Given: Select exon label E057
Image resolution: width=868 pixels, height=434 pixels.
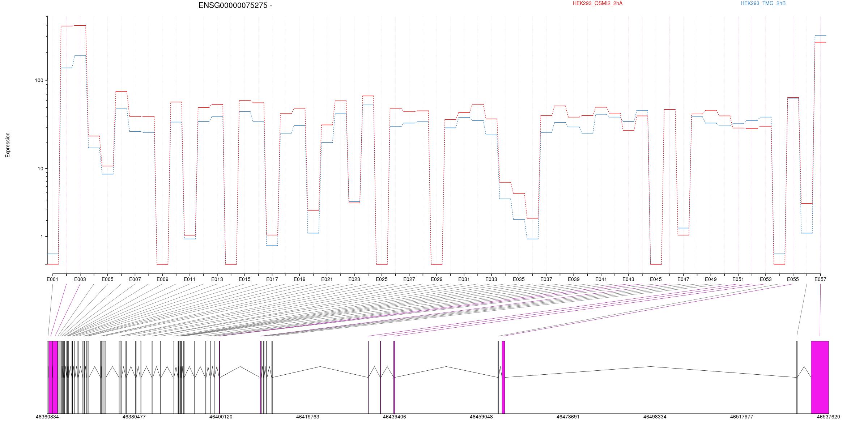Looking at the screenshot, I should 820,279.
